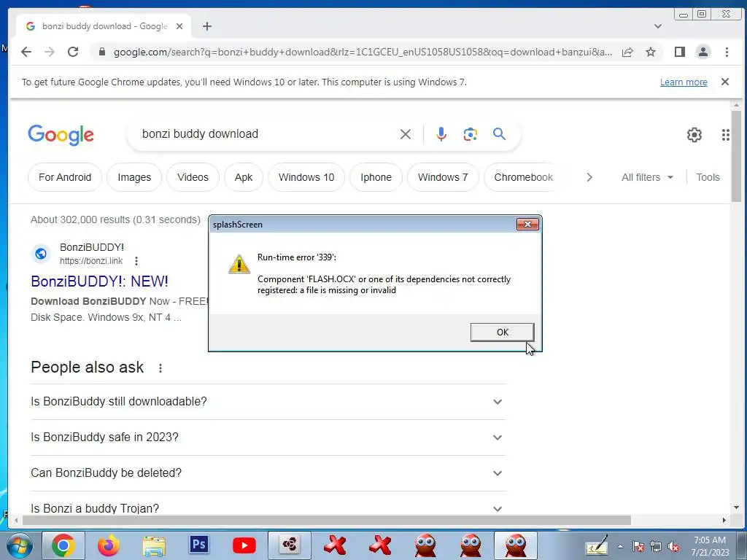Open Google quick settings gear

tap(694, 135)
